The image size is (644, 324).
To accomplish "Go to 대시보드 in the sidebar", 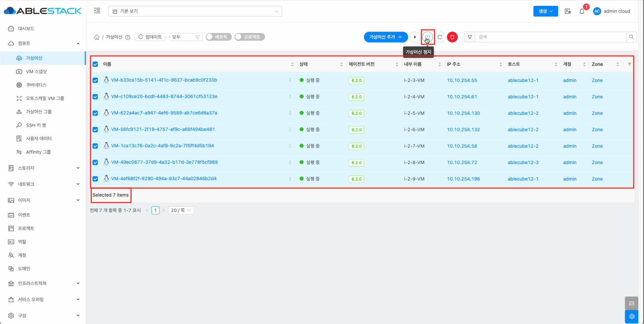I will (26, 28).
